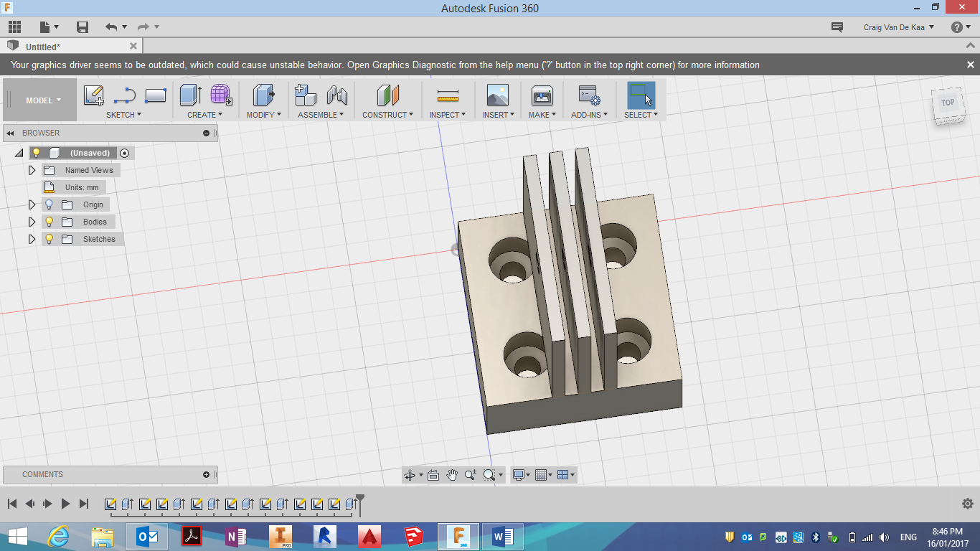The width and height of the screenshot is (980, 551).
Task: Open the INSPECT menu
Action: click(x=448, y=115)
